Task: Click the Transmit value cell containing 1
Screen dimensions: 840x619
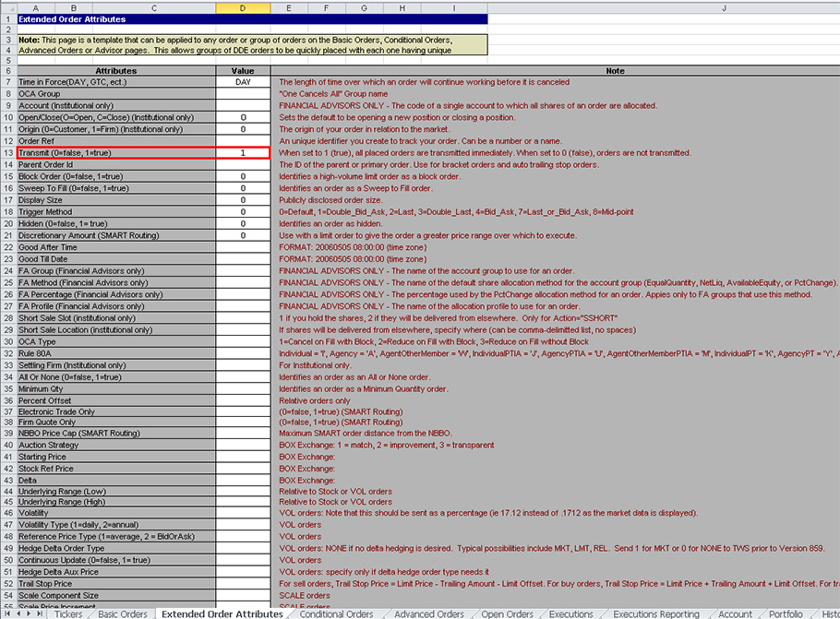Action: [243, 153]
